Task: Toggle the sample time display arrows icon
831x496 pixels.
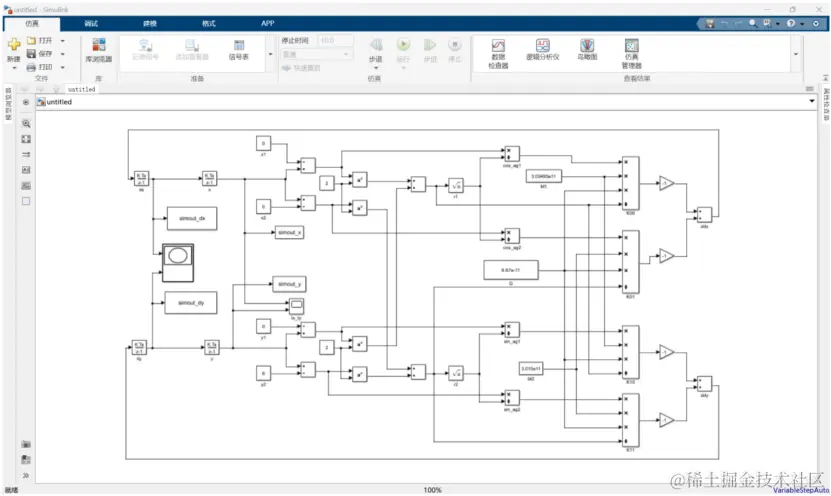Action: [x=26, y=154]
